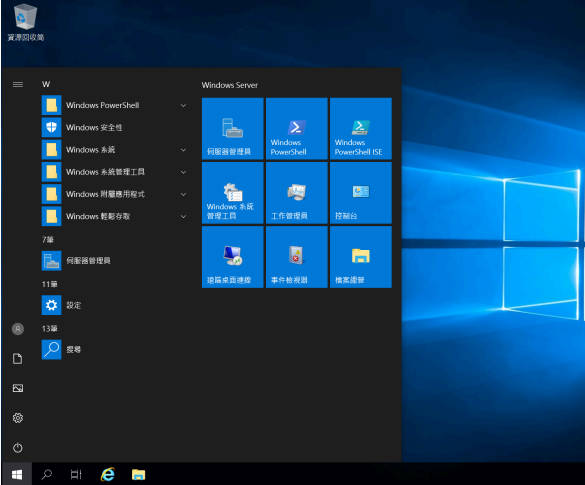Expand the Windows PowerShell folder chevron
The height and width of the screenshot is (485, 585).
tap(184, 106)
